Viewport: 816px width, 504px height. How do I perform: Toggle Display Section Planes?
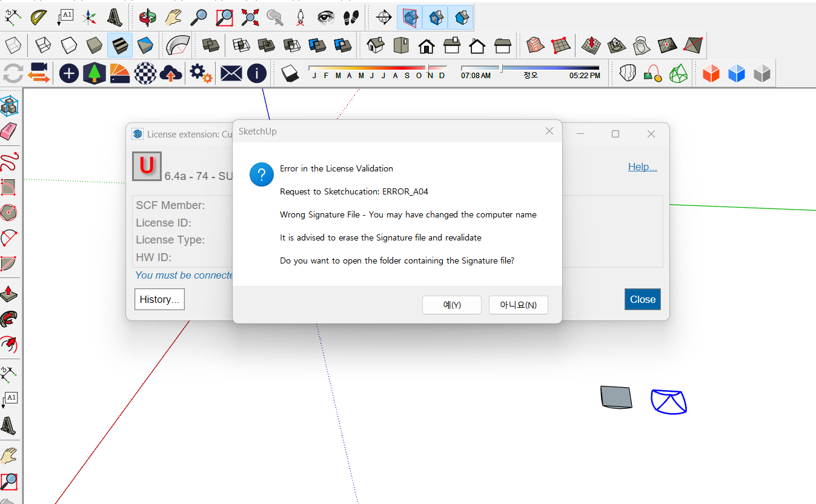[x=410, y=17]
